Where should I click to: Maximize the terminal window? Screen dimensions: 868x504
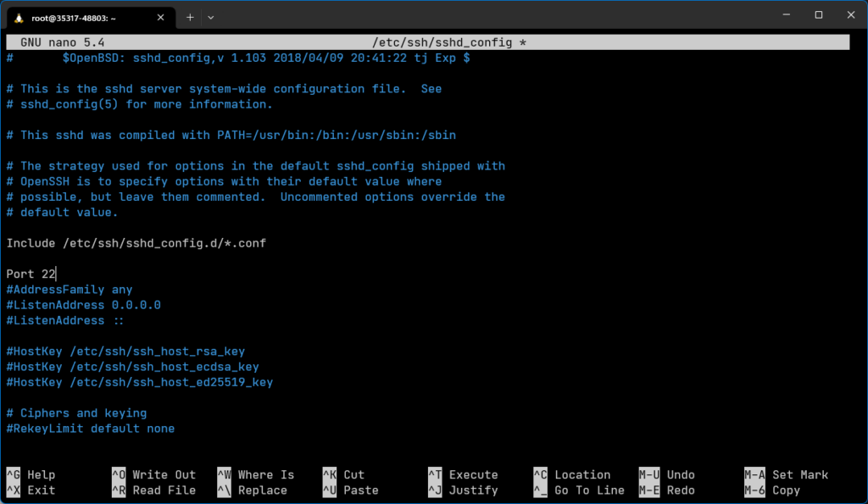[819, 15]
